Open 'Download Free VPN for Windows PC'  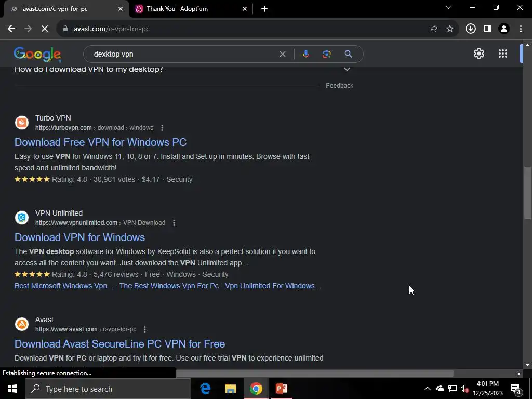[100, 142]
